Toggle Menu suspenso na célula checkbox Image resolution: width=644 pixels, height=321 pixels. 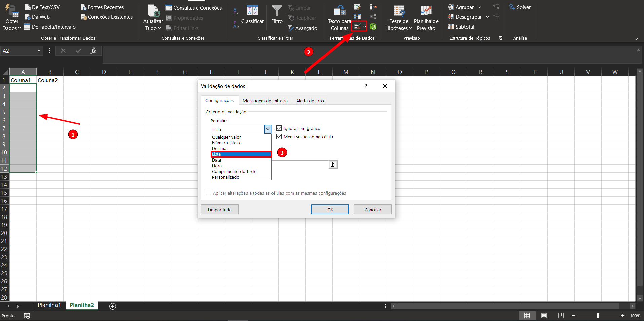coord(279,136)
